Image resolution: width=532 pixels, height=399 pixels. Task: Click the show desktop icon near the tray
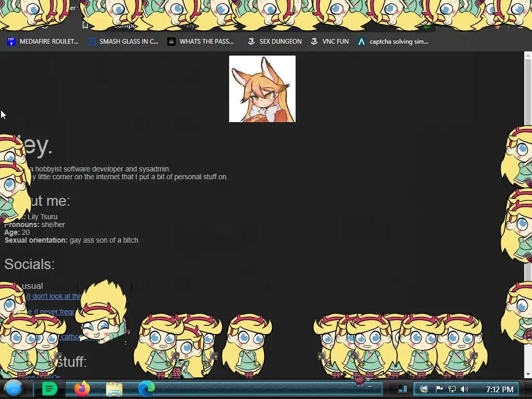pos(403,389)
